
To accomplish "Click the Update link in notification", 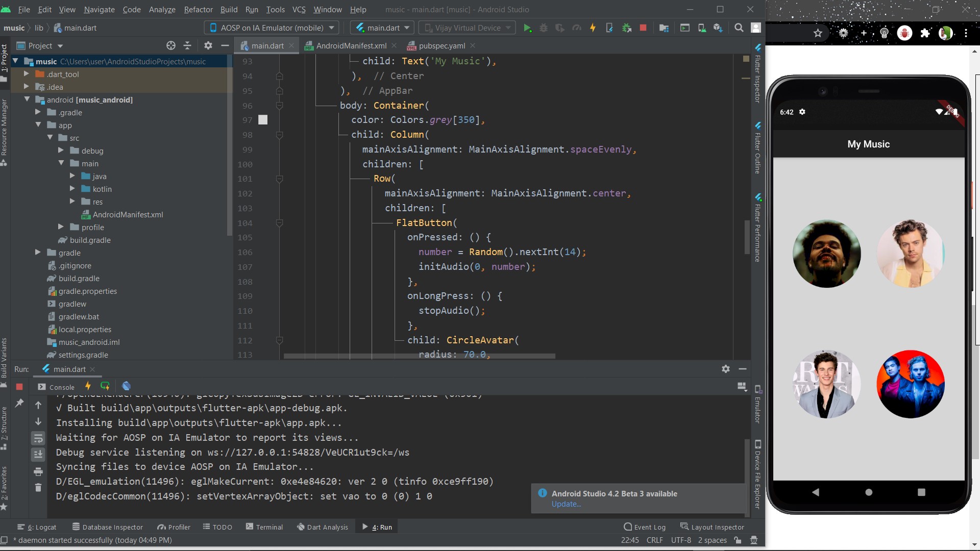I will coord(566,504).
